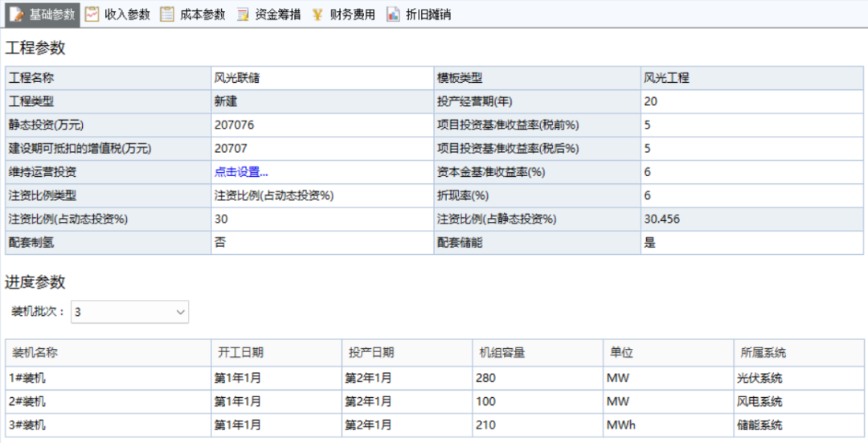Screen dimensions: 868x443
Task: Edit the 投产经营期 value 20
Action: (752, 102)
